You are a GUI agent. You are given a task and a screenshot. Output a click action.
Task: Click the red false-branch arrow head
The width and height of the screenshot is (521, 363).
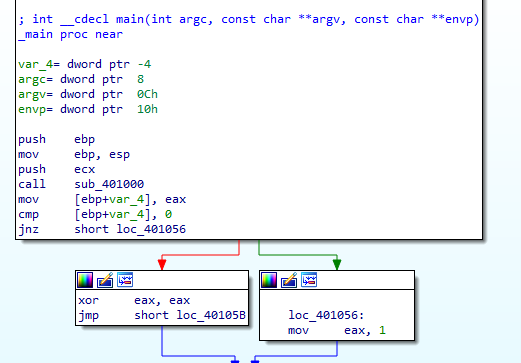pyautogui.click(x=162, y=265)
